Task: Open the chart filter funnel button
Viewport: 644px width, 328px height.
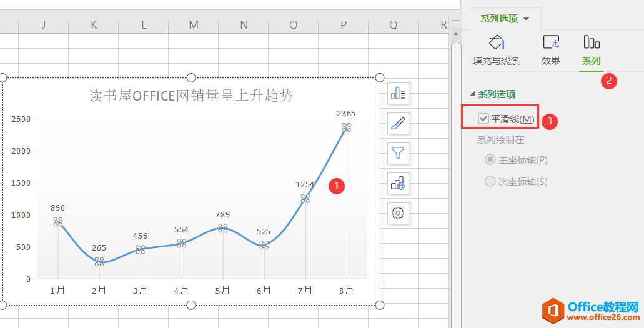Action: [x=398, y=153]
